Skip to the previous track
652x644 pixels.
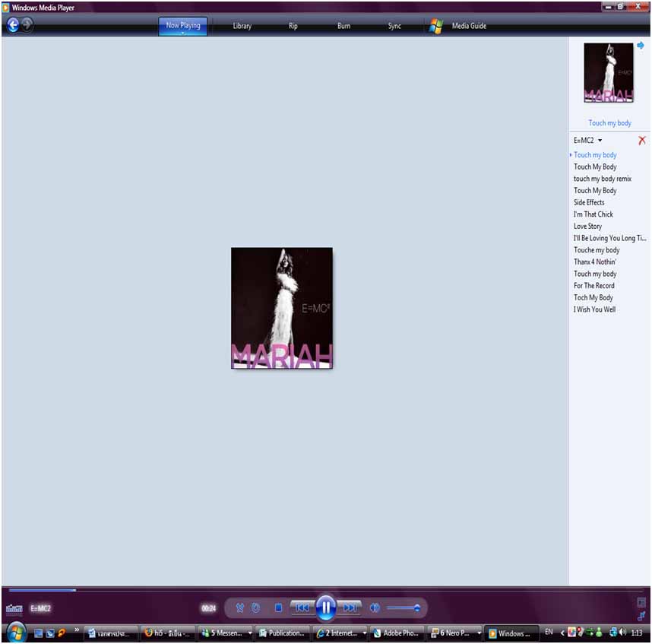pyautogui.click(x=302, y=608)
